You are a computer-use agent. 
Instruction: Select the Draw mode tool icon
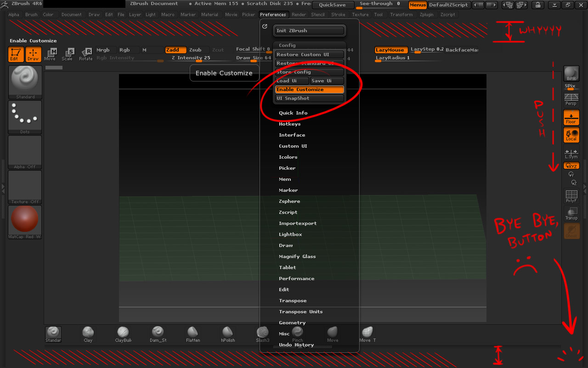pos(33,54)
